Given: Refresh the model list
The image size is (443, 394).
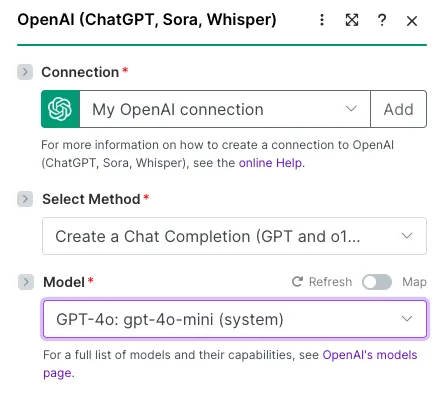Looking at the screenshot, I should [322, 282].
